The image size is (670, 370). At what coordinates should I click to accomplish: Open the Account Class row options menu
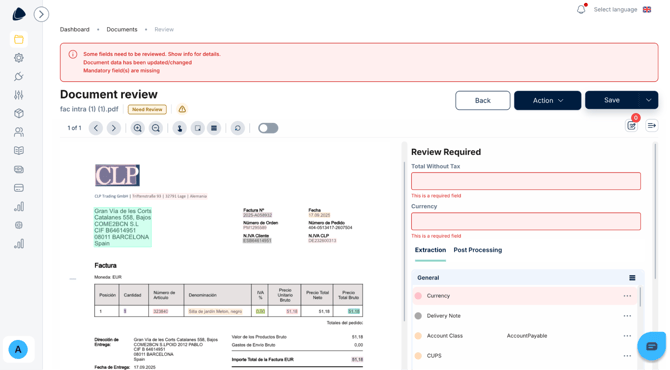click(627, 336)
